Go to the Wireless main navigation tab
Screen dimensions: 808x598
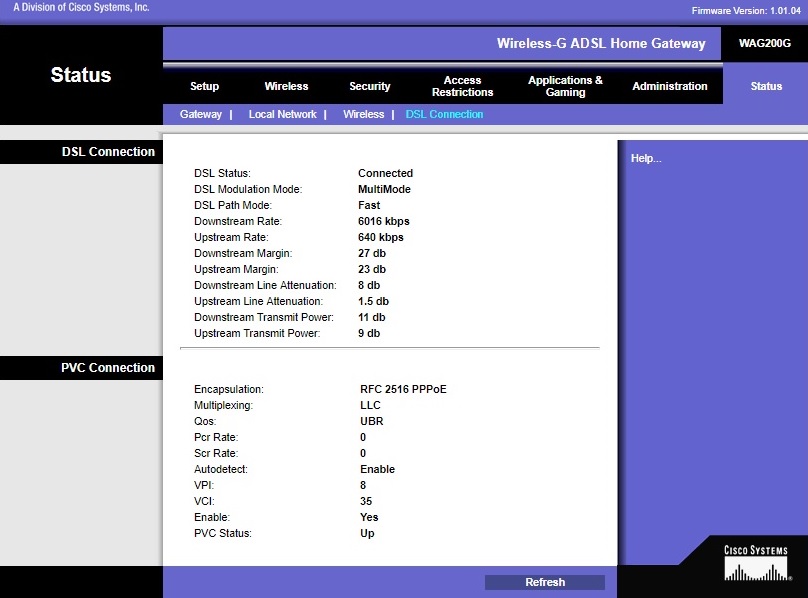[286, 86]
